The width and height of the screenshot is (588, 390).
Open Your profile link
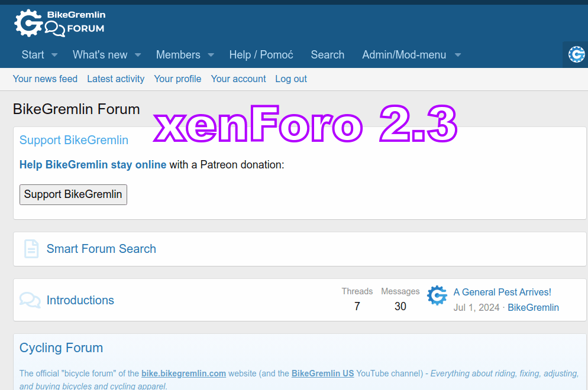coord(177,79)
